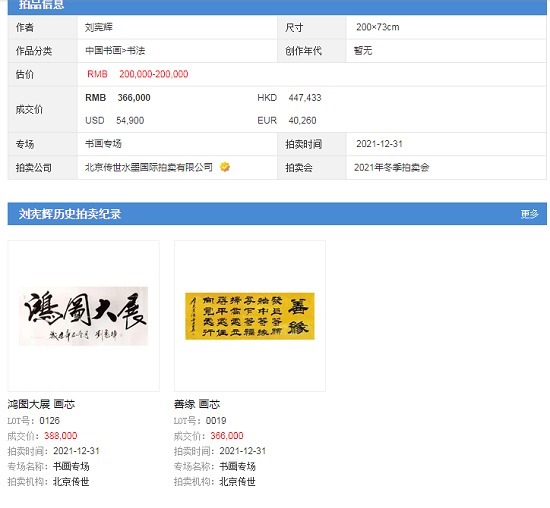This screenshot has width=550, height=508.
Task: Select LOT number 0019
Action: pyautogui.click(x=216, y=420)
